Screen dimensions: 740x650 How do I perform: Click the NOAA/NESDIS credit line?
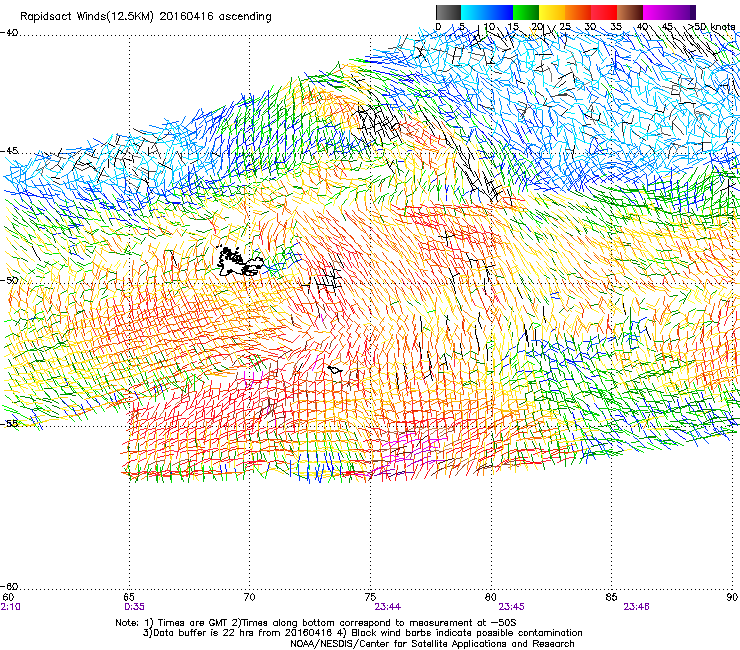coord(432,644)
